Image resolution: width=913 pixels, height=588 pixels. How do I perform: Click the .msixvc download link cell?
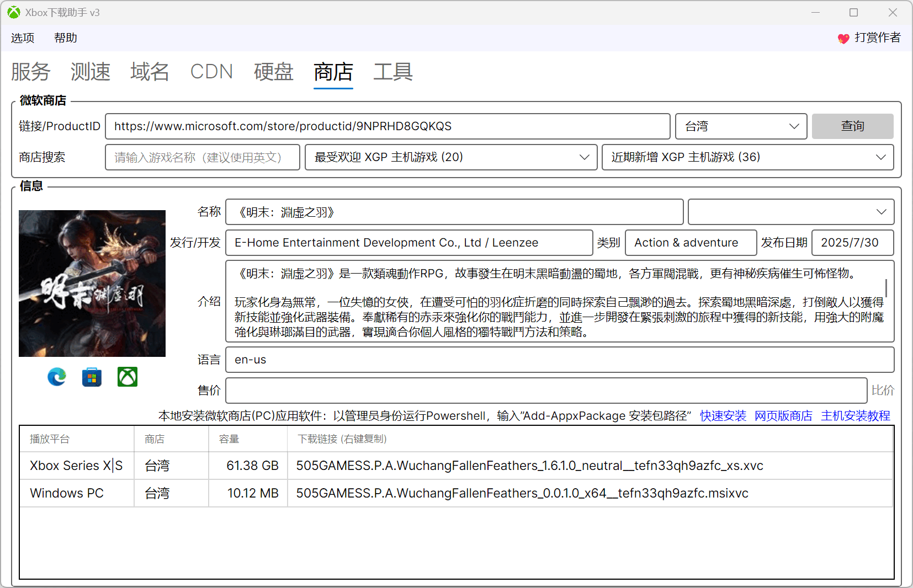[590, 493]
